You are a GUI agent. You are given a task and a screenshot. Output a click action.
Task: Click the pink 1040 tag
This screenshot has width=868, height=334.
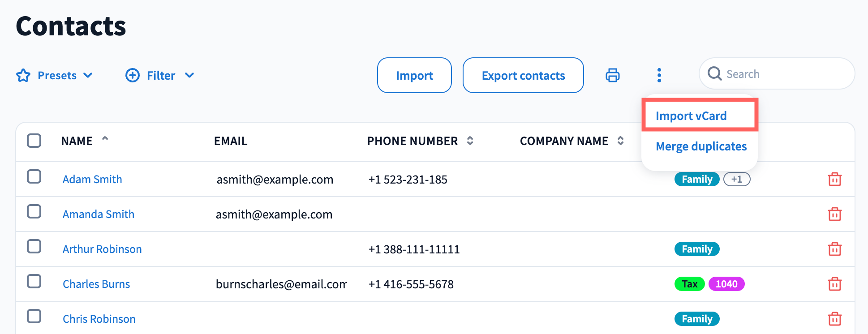pos(726,284)
